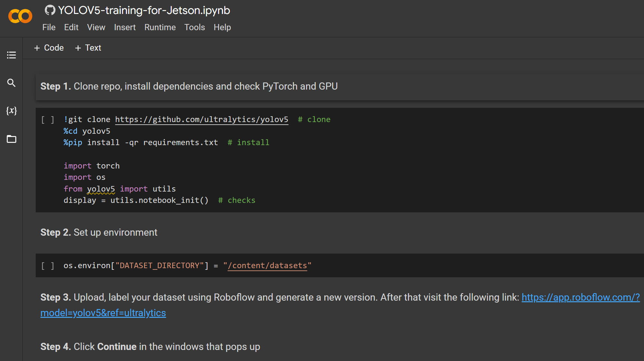
Task: Open the Edit menu
Action: tap(71, 27)
